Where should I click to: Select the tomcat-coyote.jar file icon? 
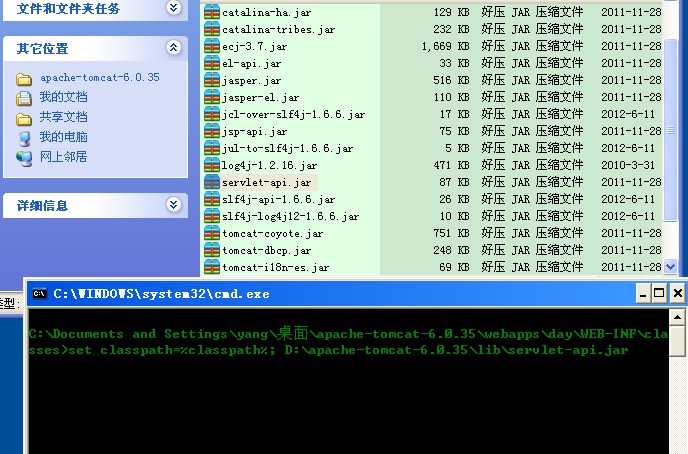coord(212,233)
